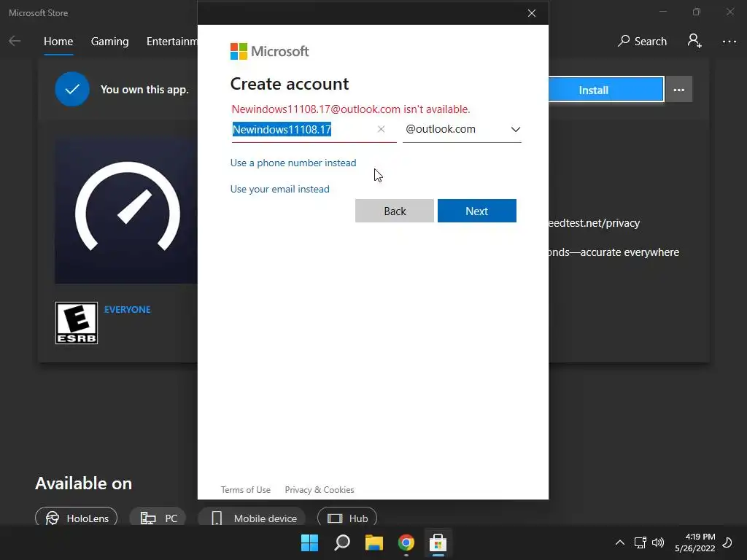
Task: Select the Hub availability chip
Action: pyautogui.click(x=347, y=518)
